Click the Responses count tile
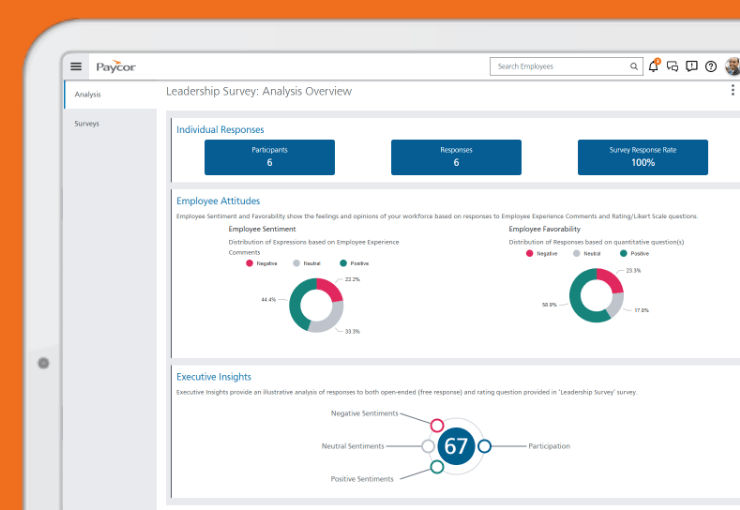This screenshot has height=510, width=740. coord(456,157)
